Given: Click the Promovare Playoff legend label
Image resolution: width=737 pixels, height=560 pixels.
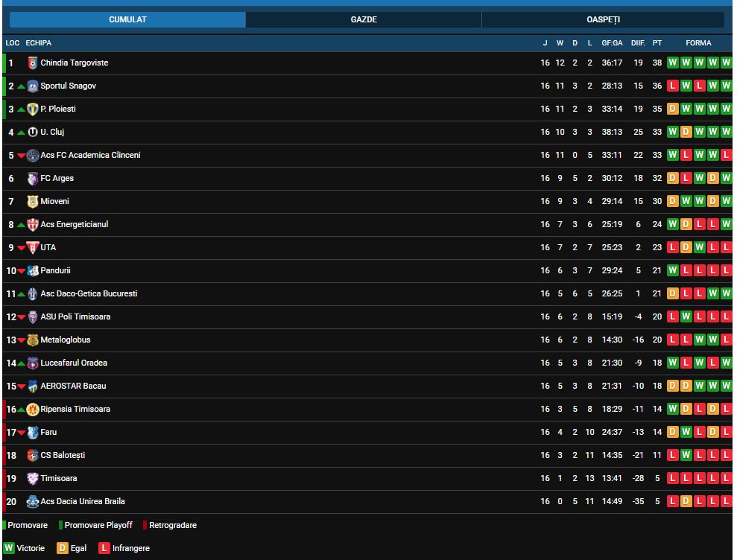Looking at the screenshot, I should click(x=98, y=525).
